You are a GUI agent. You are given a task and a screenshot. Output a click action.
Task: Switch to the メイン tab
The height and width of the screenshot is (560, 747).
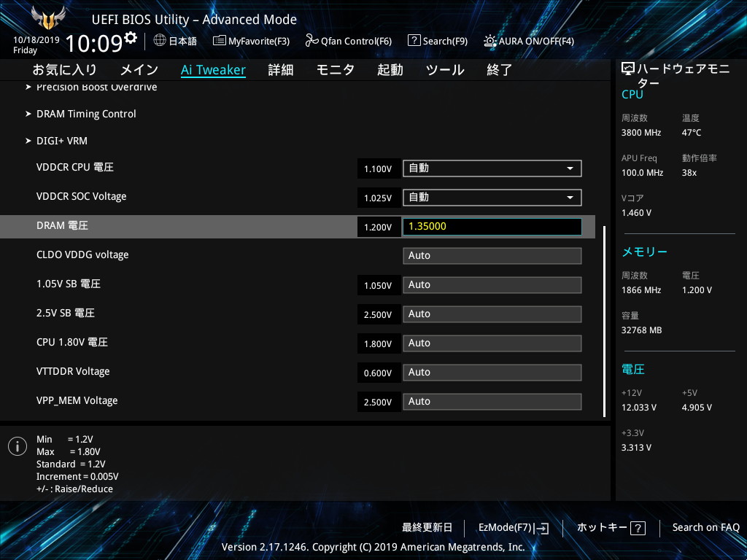(x=139, y=70)
